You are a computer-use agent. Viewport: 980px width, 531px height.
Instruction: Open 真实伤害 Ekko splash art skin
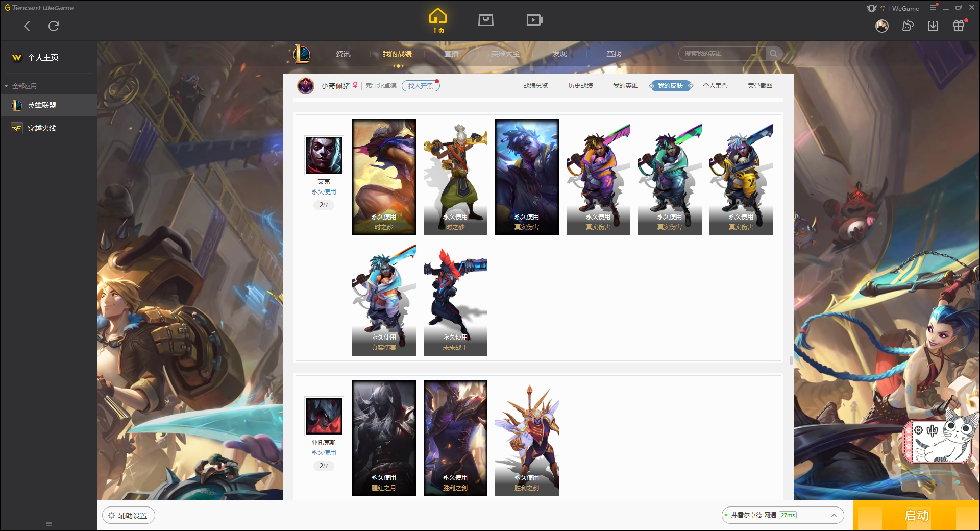527,177
